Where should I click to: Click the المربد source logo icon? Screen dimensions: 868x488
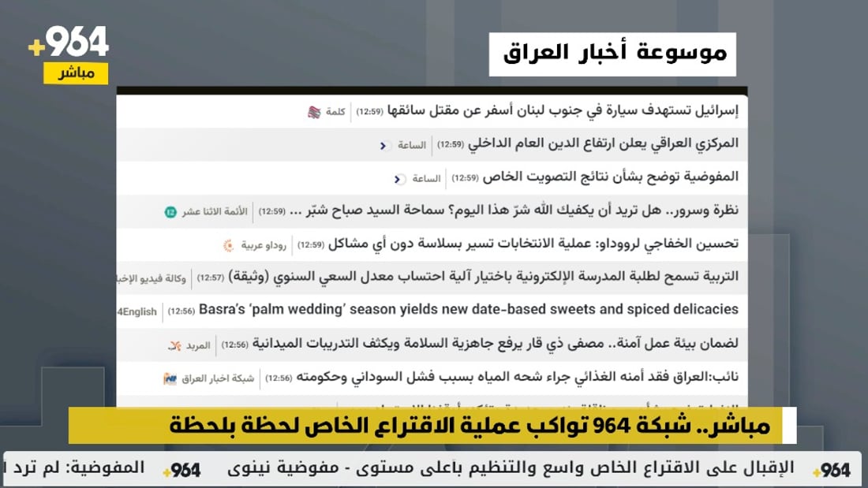pos(174,346)
